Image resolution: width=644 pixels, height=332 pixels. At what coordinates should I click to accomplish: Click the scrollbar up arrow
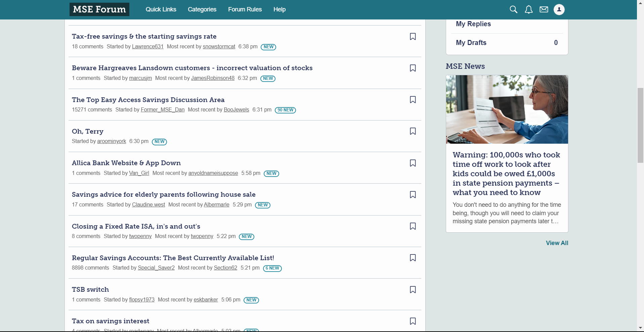click(640, 3)
